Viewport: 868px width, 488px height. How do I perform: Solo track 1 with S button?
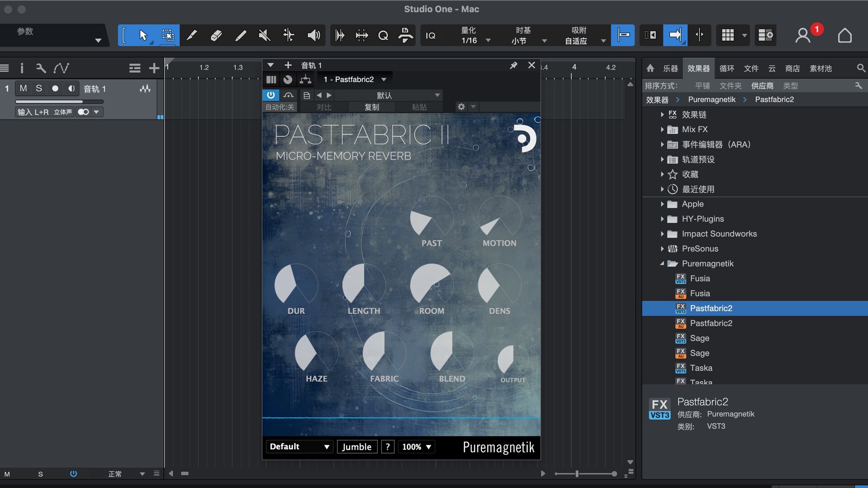(x=39, y=89)
